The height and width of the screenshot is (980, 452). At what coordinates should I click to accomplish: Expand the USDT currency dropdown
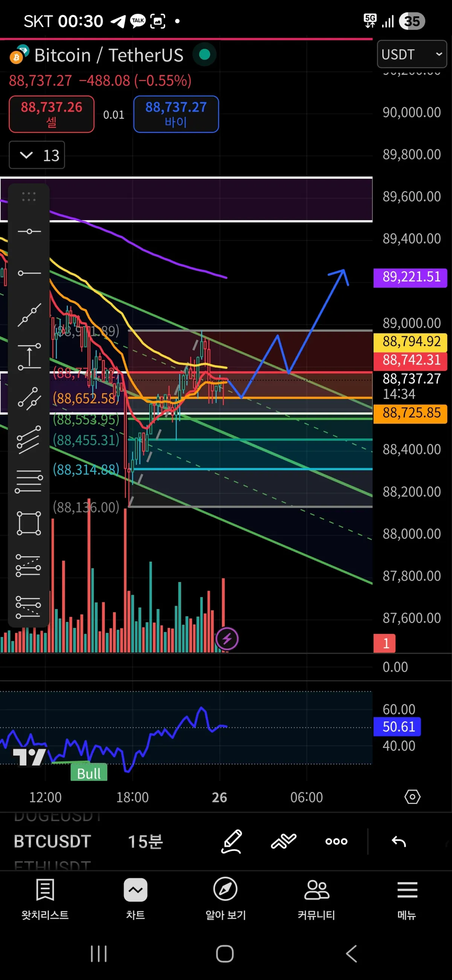click(x=412, y=54)
